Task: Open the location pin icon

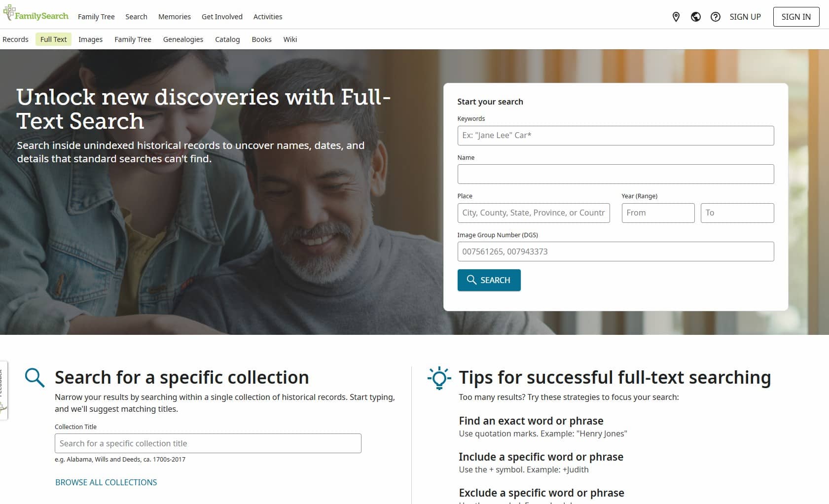Action: (676, 17)
